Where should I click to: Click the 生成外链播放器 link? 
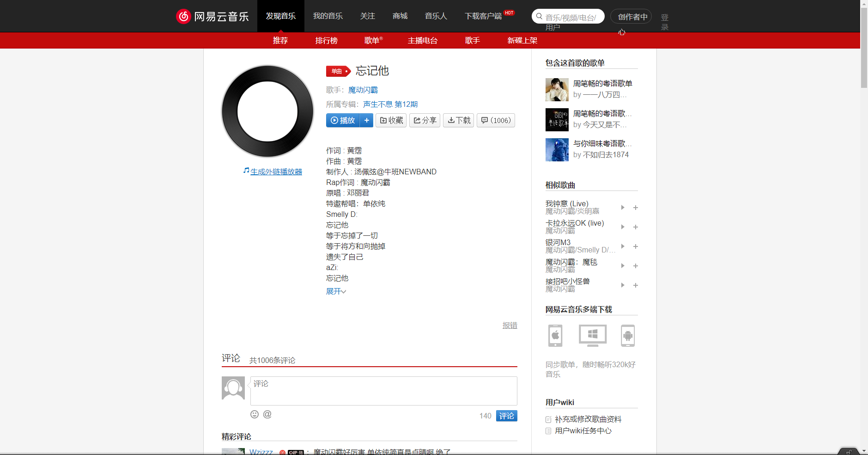276,172
